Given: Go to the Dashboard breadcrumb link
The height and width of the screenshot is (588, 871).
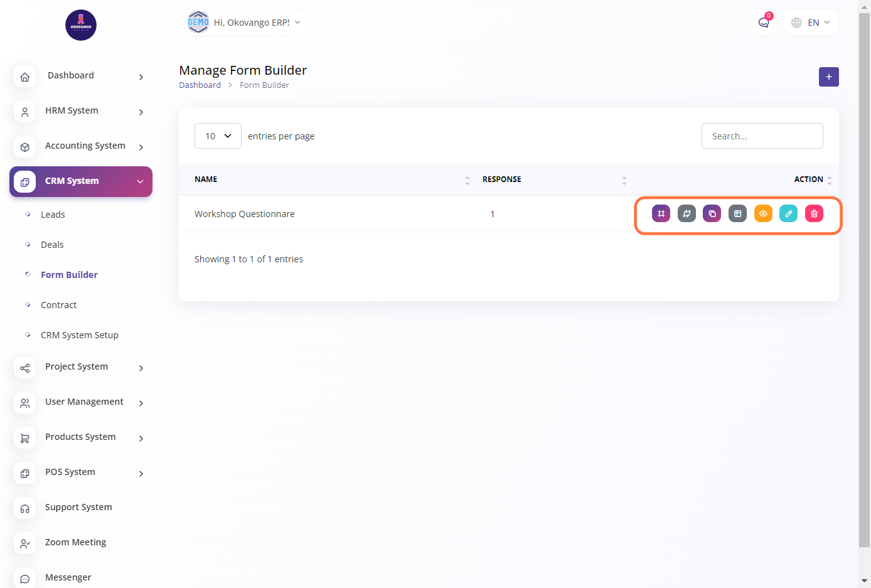Looking at the screenshot, I should pos(200,85).
